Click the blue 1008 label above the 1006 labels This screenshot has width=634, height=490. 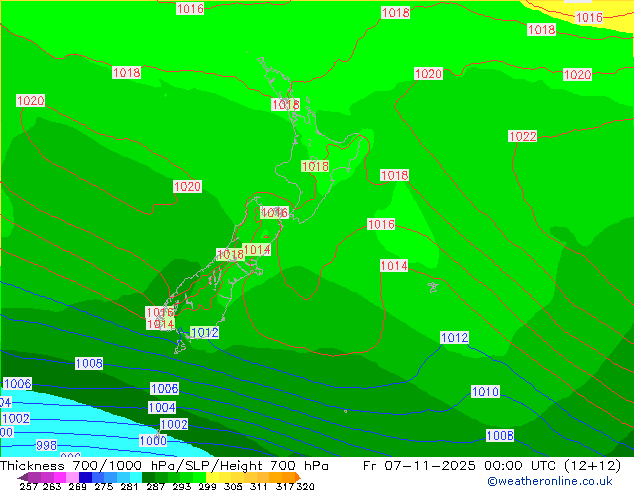[89, 363]
